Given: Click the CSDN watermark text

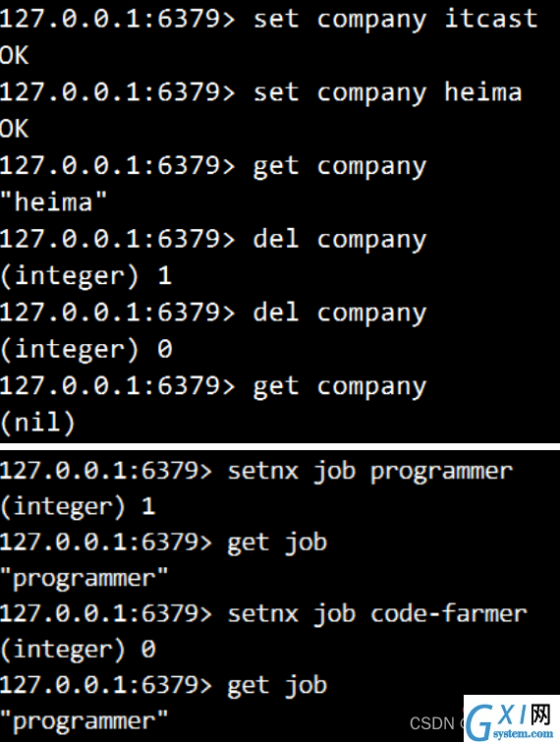Looking at the screenshot, I should pos(432,723).
